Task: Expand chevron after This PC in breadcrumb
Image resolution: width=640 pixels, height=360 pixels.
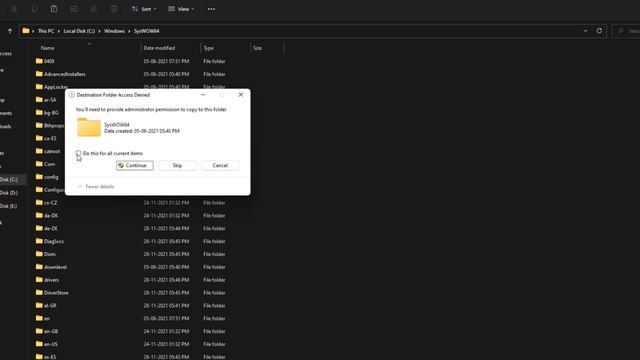Action: pyautogui.click(x=58, y=31)
